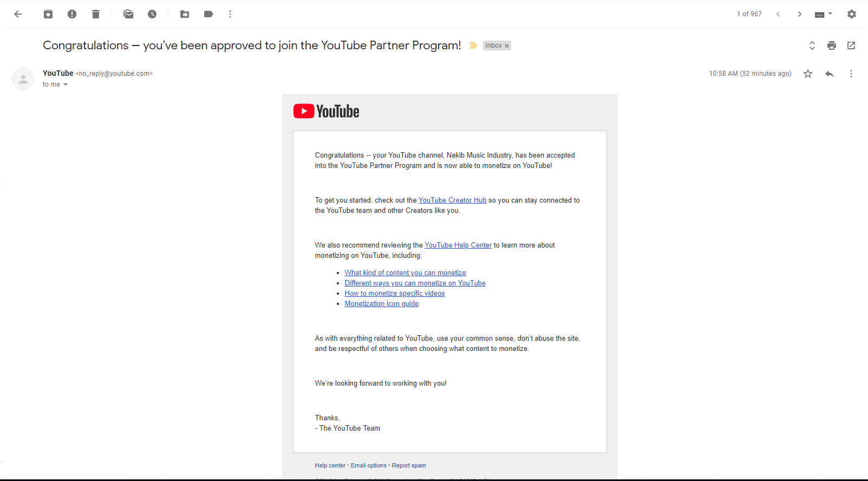Open the YouTube Help Center link

pos(458,245)
